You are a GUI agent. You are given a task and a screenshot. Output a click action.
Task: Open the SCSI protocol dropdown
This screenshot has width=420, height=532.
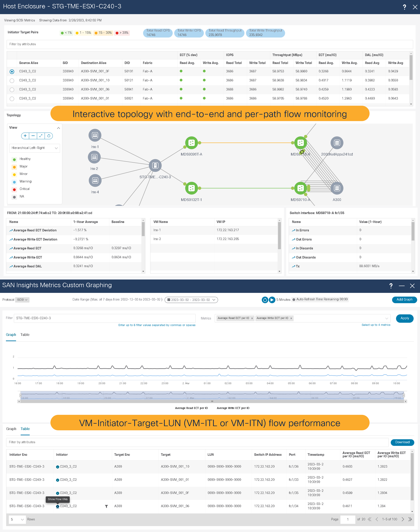(22, 300)
